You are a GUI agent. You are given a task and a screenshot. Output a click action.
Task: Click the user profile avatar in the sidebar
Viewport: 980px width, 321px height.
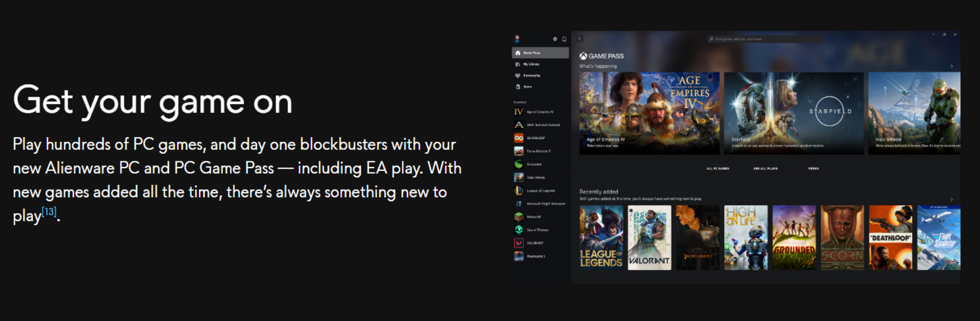517,39
